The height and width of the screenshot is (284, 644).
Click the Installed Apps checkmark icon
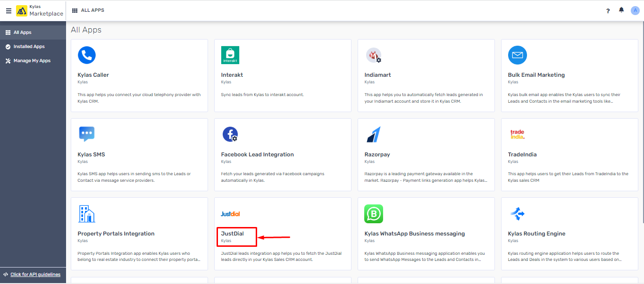(8, 47)
